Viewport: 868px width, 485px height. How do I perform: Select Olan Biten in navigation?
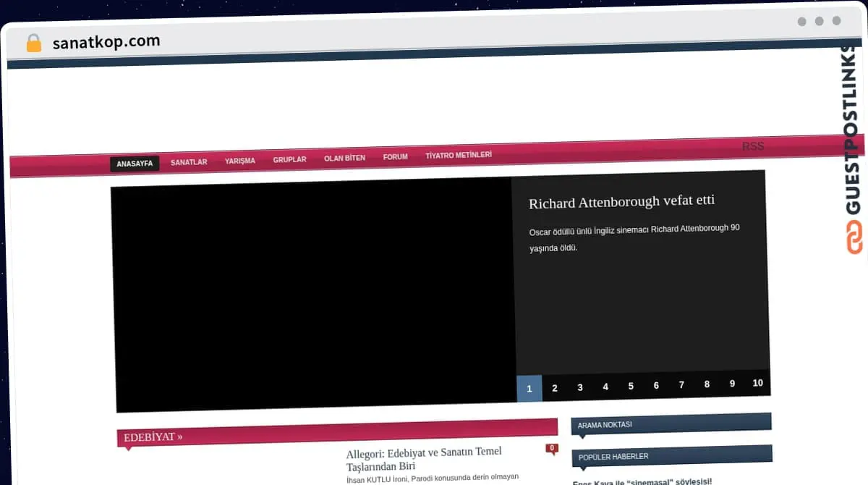[x=344, y=158]
